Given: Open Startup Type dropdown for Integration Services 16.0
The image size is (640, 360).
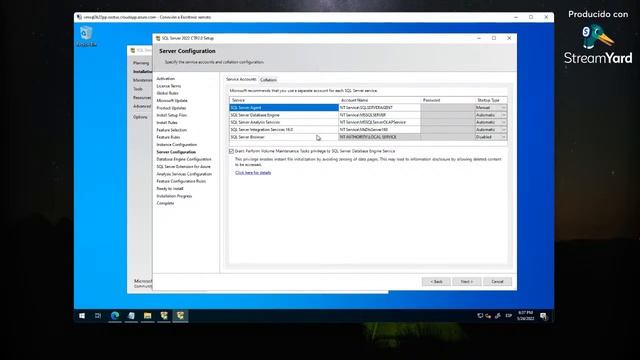Looking at the screenshot, I should pyautogui.click(x=503, y=130).
